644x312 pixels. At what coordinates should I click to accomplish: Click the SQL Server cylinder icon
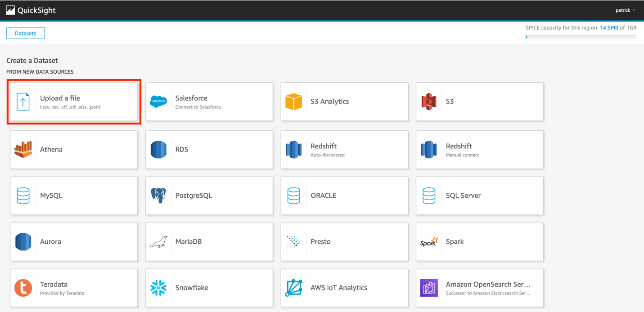(x=429, y=196)
